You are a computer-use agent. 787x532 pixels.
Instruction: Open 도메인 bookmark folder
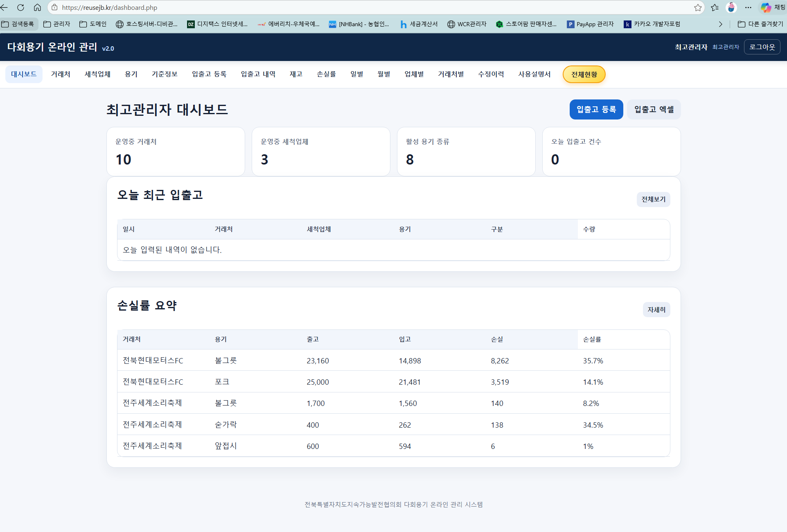tap(93, 24)
